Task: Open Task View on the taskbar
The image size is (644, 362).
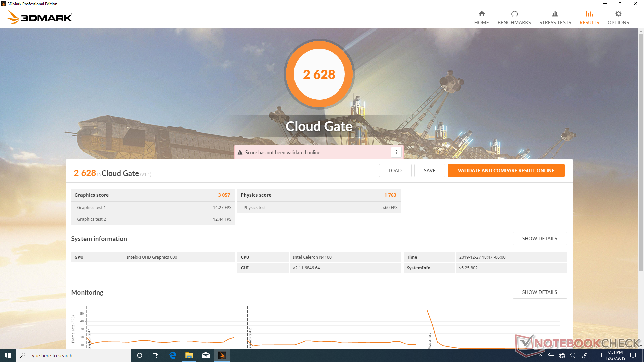Action: [x=156, y=355]
